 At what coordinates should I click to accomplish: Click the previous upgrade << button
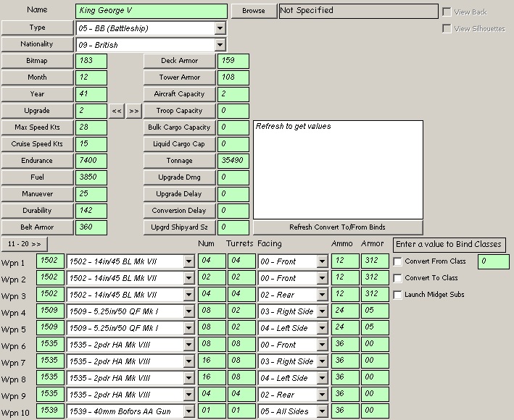coord(117,111)
